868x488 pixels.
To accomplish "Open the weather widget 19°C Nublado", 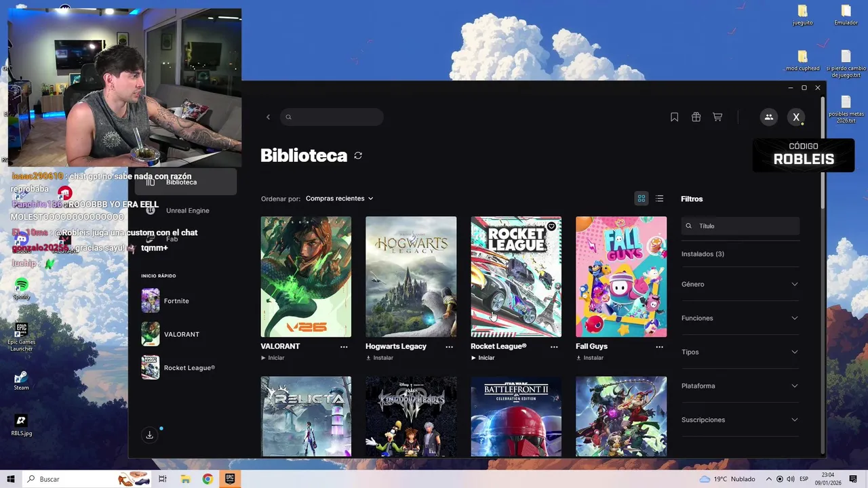I will 727,479.
